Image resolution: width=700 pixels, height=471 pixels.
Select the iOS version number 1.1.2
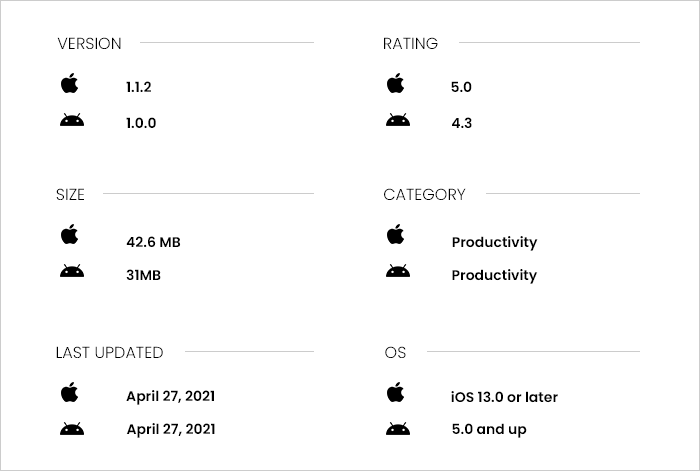(139, 87)
